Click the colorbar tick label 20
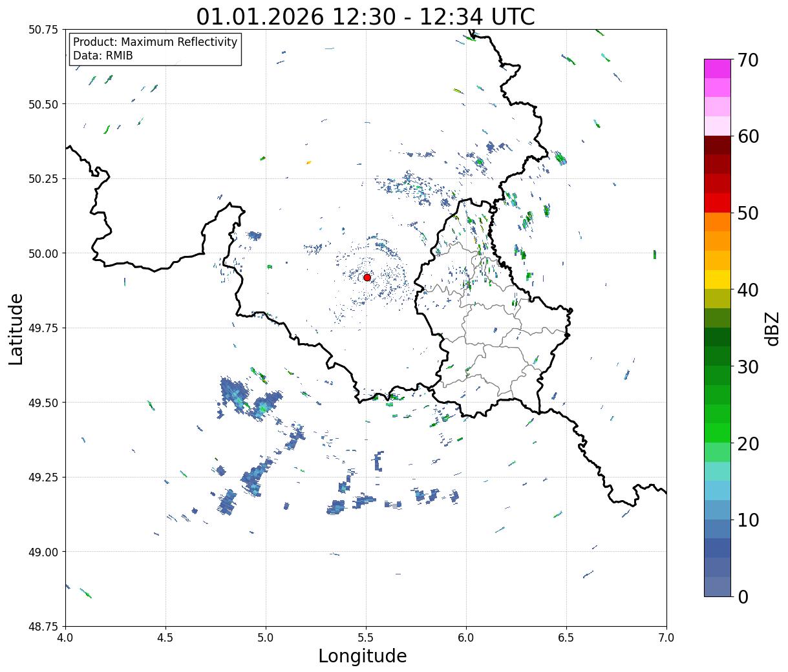 [x=747, y=443]
